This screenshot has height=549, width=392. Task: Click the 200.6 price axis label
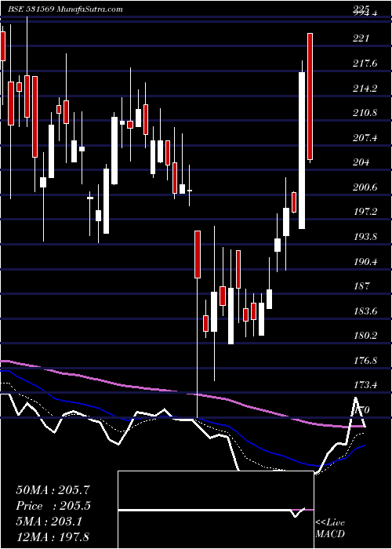click(365, 187)
